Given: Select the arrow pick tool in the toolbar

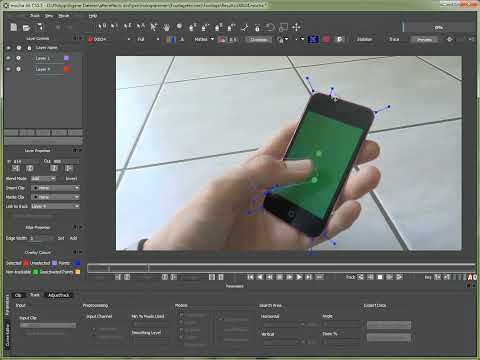Looking at the screenshot, I should coord(153,27).
